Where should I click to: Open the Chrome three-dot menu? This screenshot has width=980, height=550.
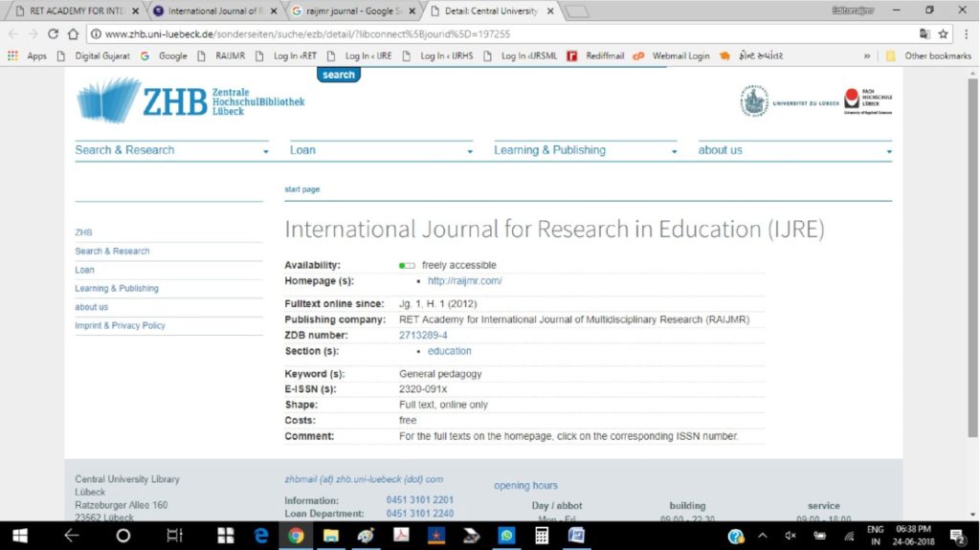coord(967,33)
